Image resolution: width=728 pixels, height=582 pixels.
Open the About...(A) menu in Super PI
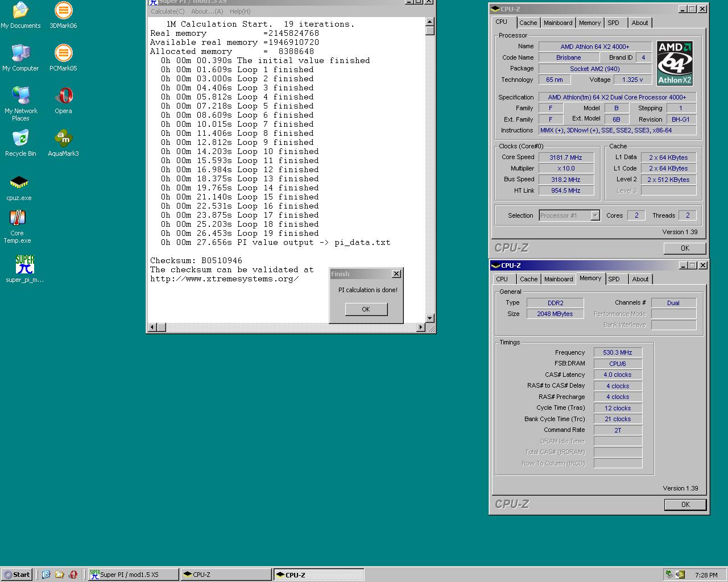click(x=207, y=11)
